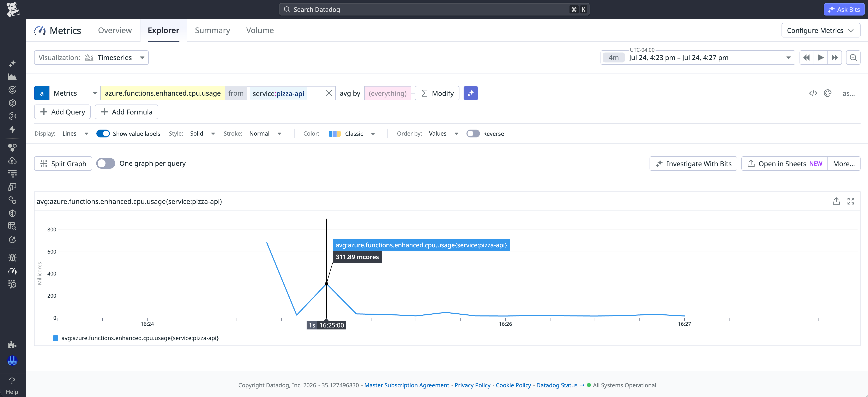Switch to the Volume tab
This screenshot has width=868, height=397.
point(260,30)
